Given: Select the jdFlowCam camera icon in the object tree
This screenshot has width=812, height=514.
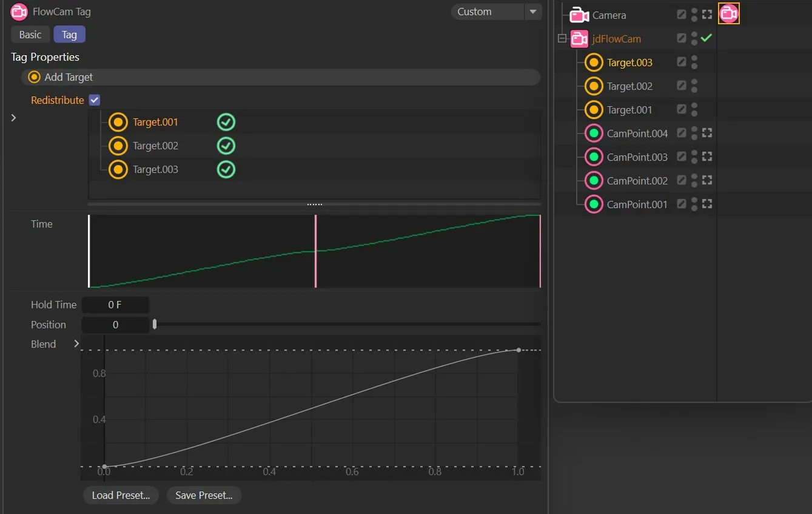Looking at the screenshot, I should pyautogui.click(x=579, y=38).
